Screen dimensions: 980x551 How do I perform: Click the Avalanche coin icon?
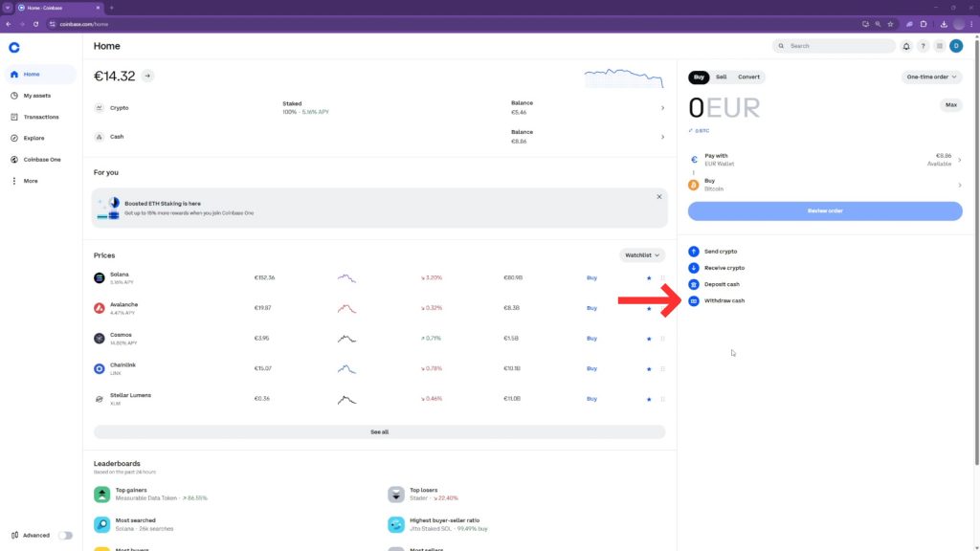pyautogui.click(x=100, y=308)
